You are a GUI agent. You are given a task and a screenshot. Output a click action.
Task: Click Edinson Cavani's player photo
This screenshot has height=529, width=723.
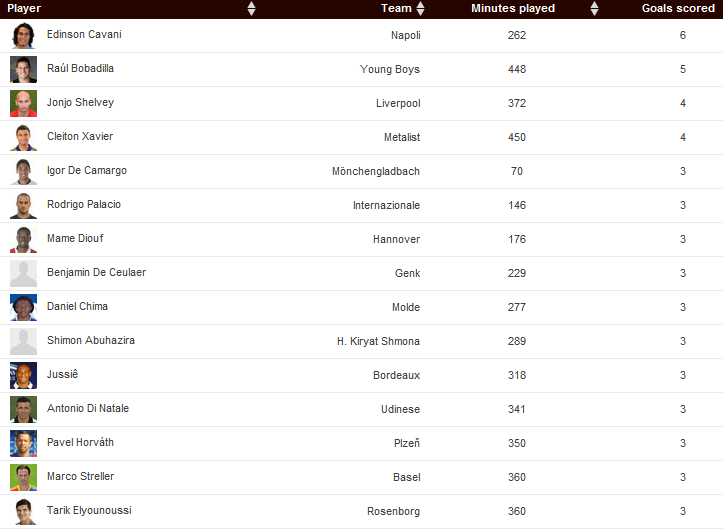click(23, 36)
